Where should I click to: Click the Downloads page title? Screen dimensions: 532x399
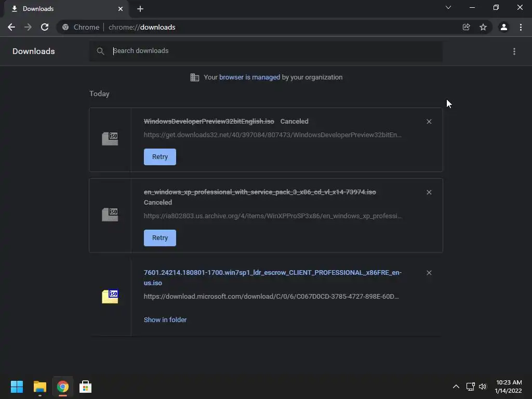[x=34, y=51]
